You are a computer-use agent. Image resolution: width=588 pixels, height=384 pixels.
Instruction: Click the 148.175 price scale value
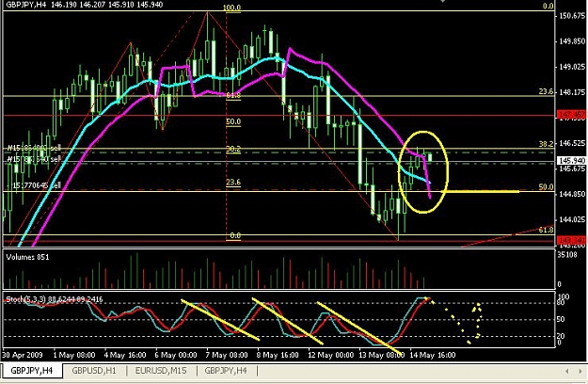pyautogui.click(x=572, y=92)
